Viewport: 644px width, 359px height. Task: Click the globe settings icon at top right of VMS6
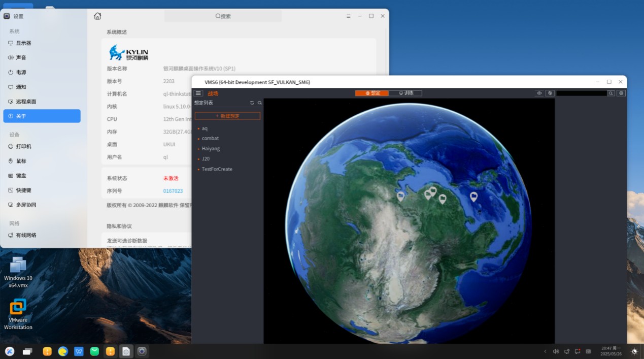click(621, 93)
